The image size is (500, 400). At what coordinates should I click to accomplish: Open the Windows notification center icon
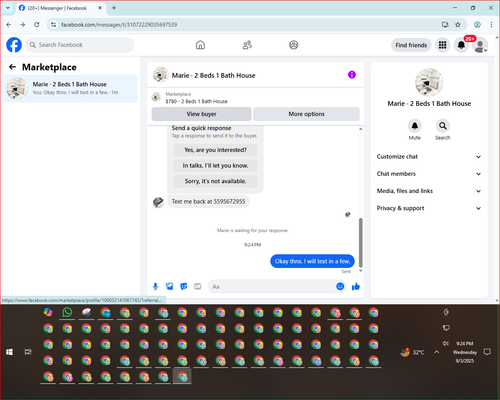487,352
